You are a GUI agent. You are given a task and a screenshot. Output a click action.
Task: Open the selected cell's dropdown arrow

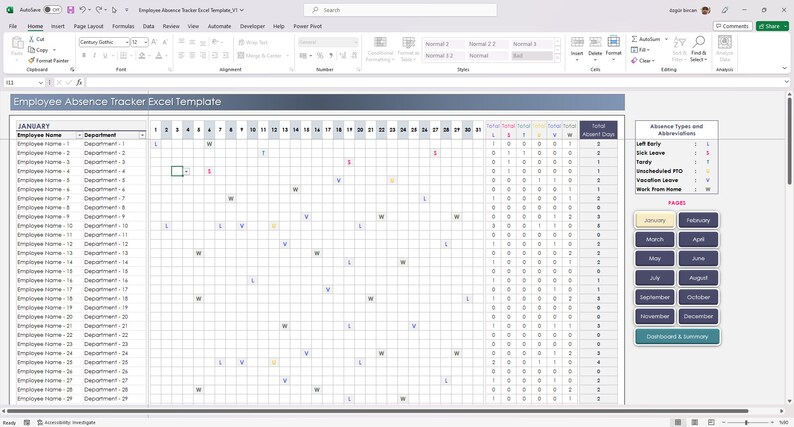pos(186,171)
